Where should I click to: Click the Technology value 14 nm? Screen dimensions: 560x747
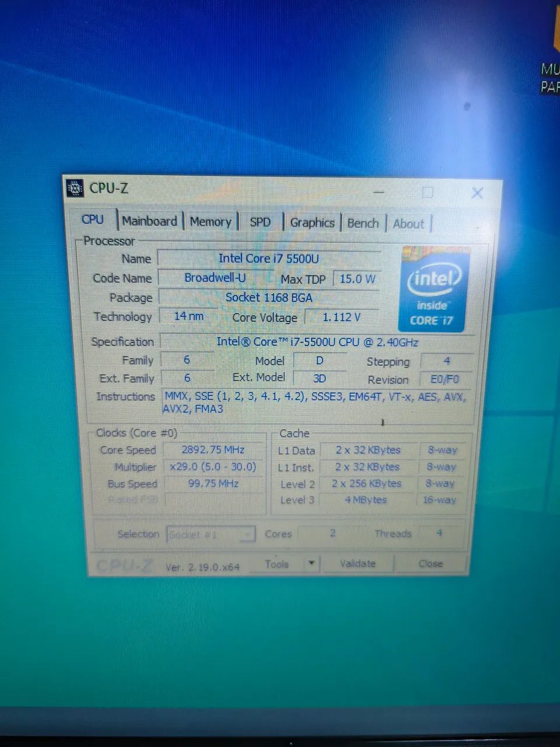click(x=188, y=316)
